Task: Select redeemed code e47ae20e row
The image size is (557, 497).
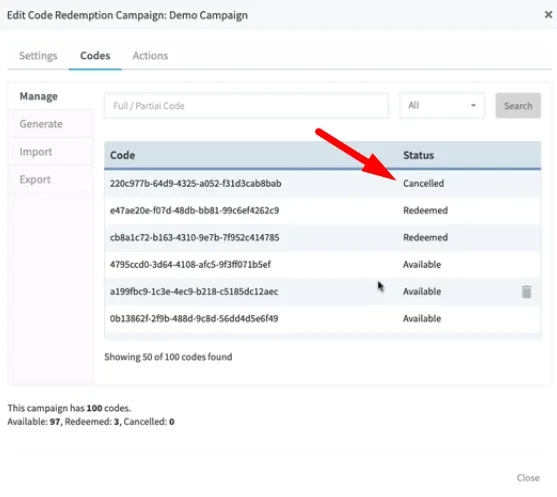Action: click(323, 211)
